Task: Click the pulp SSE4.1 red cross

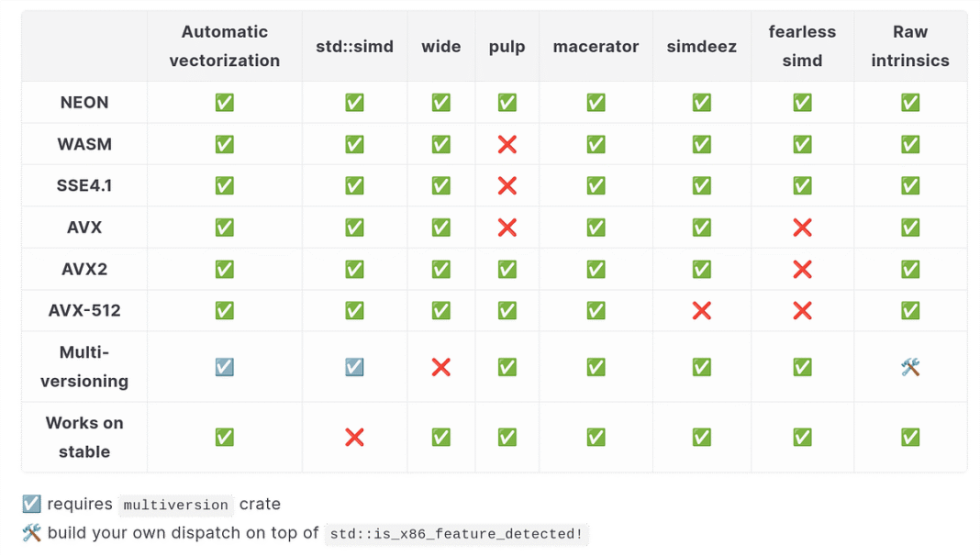Action: click(x=507, y=185)
